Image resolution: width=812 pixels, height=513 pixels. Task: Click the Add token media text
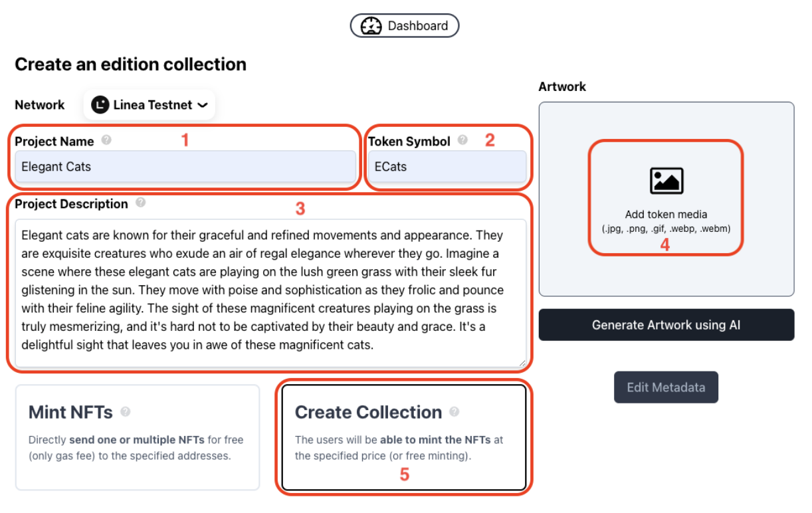666,215
